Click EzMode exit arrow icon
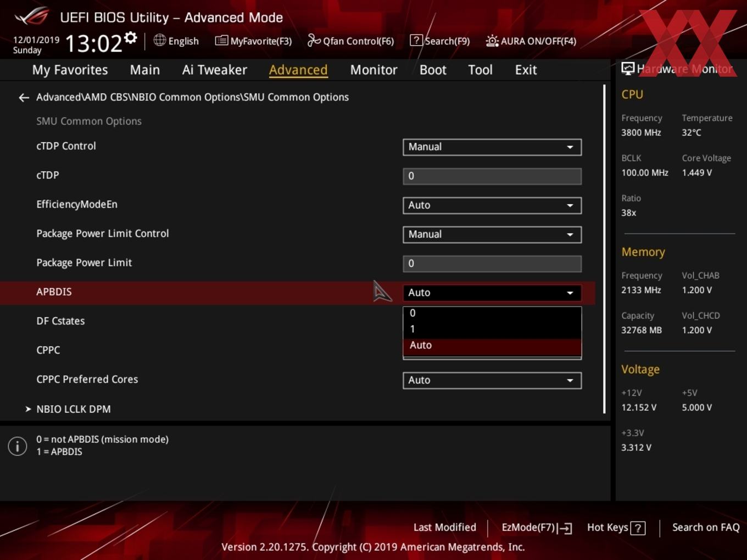This screenshot has height=560, width=747. pyautogui.click(x=565, y=528)
